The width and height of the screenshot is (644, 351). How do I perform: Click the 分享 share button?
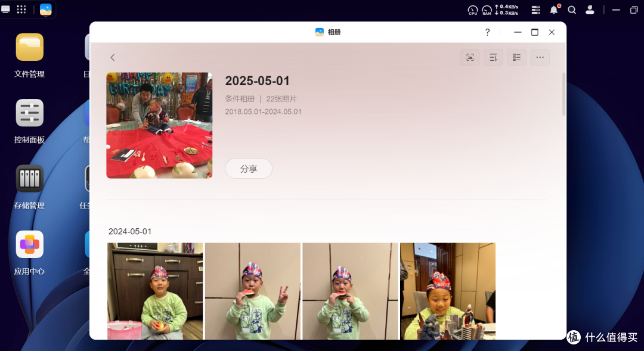[x=249, y=168]
